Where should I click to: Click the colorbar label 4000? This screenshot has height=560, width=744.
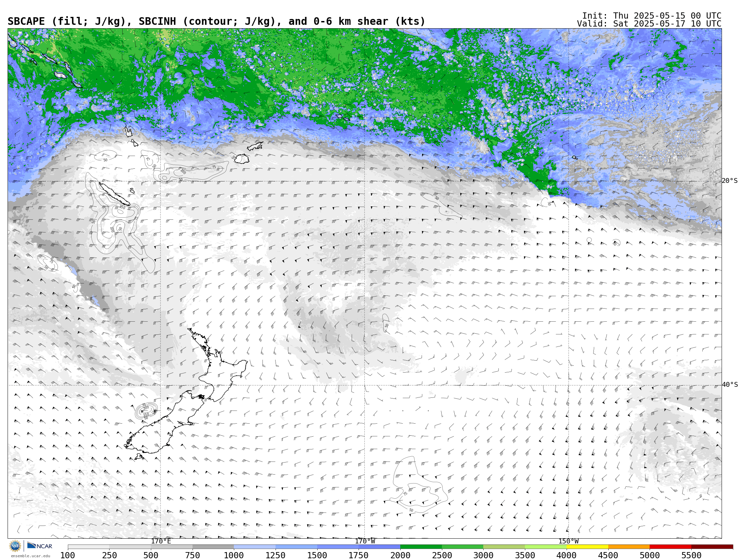[567, 555]
